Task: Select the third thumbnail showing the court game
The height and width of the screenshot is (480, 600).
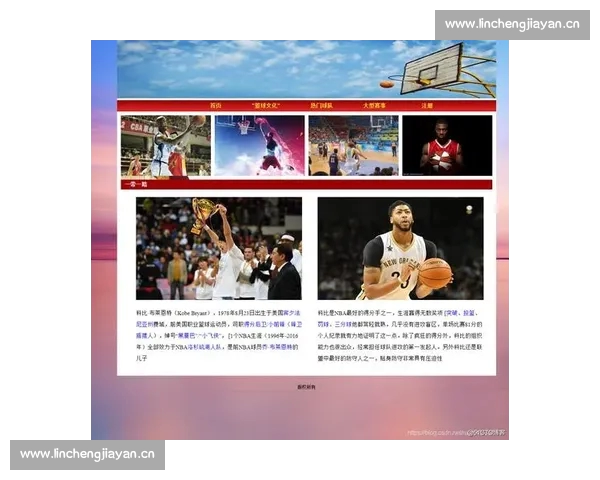Action: tap(353, 146)
